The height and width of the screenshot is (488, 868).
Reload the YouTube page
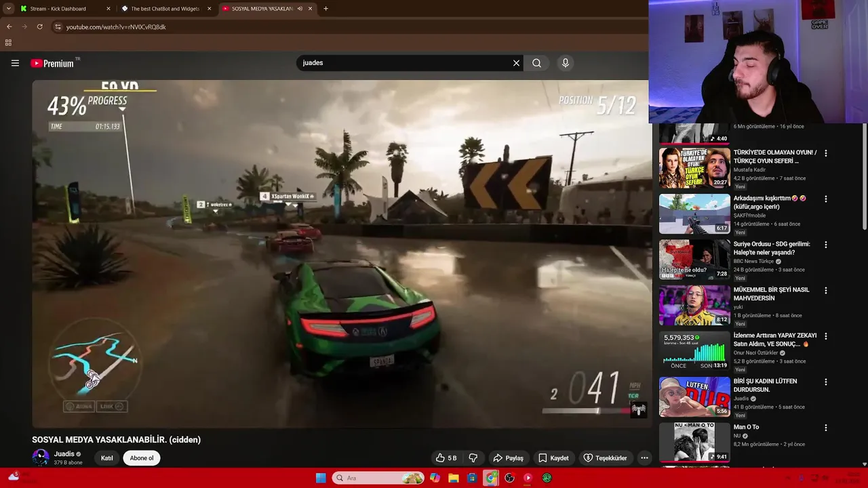[x=40, y=27]
